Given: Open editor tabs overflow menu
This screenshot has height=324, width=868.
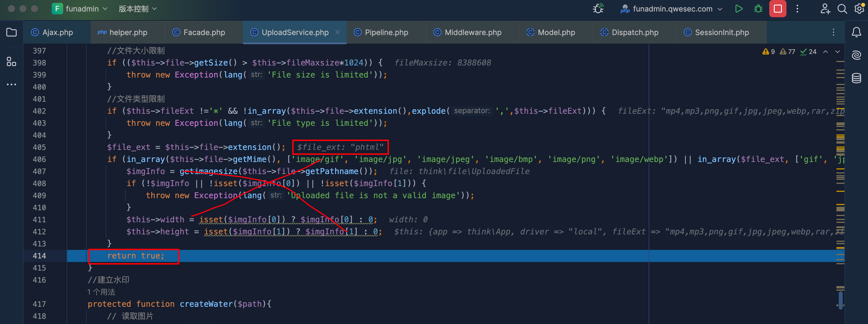Looking at the screenshot, I should [x=833, y=32].
